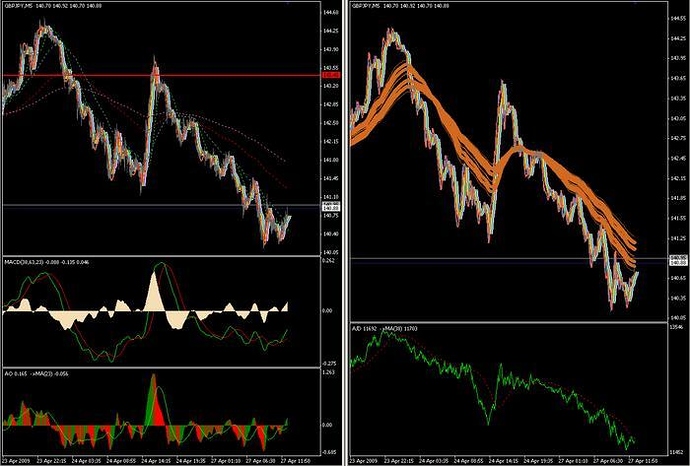Click 23 Apr 22:15 on right chart time axis
690x466 pixels.
coord(397,461)
